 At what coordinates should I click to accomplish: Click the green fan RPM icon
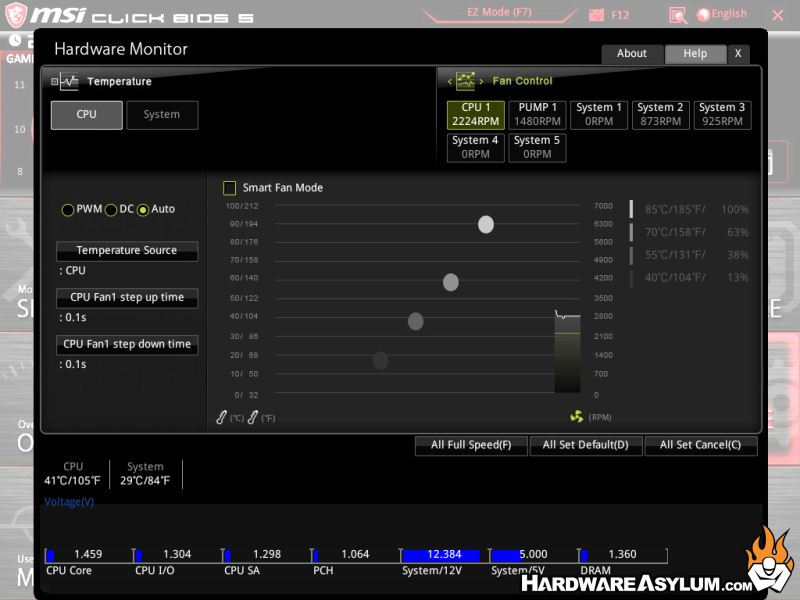576,417
